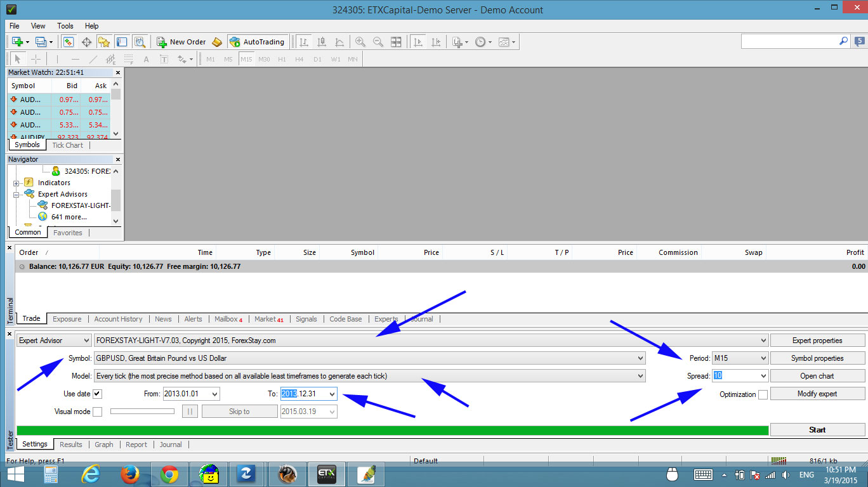Viewport: 868px width, 487px height.
Task: Open the FOREXSTAY-LIGHT expert selection dropdown
Action: point(431,341)
